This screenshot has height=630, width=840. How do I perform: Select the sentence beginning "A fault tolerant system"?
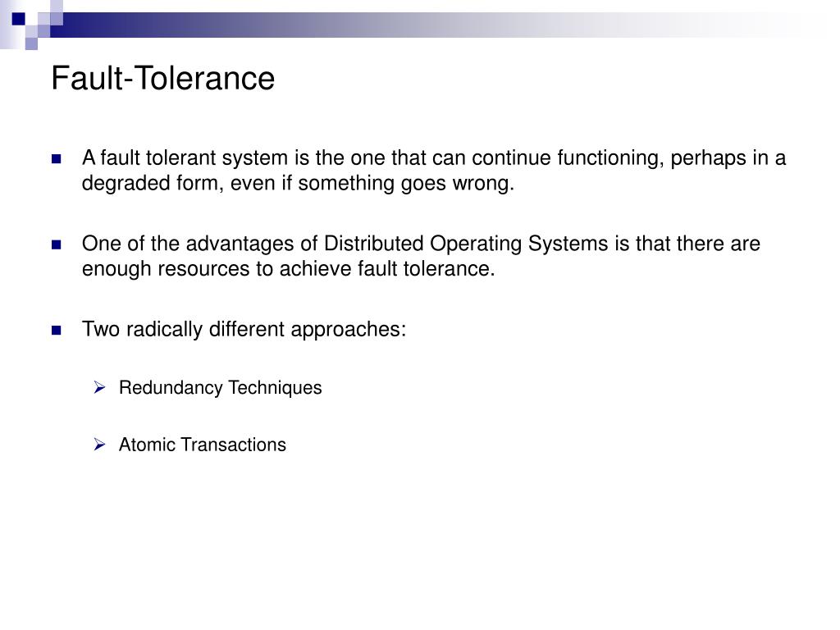coord(434,171)
